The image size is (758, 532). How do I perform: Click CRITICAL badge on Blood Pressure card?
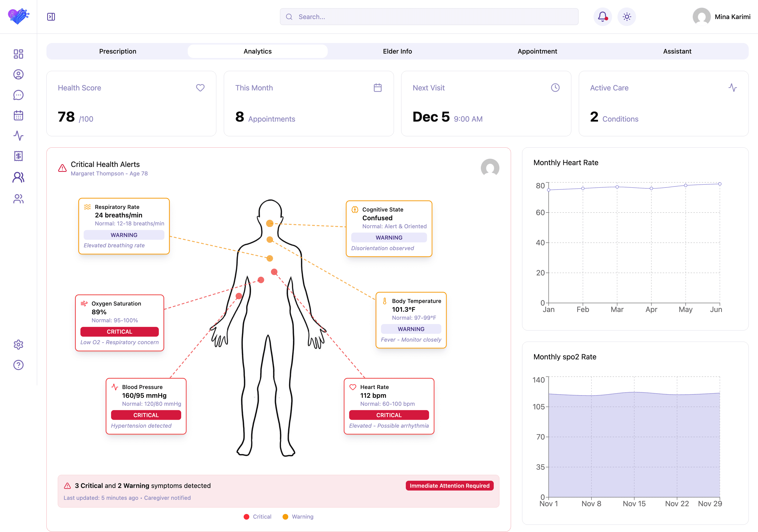[146, 415]
